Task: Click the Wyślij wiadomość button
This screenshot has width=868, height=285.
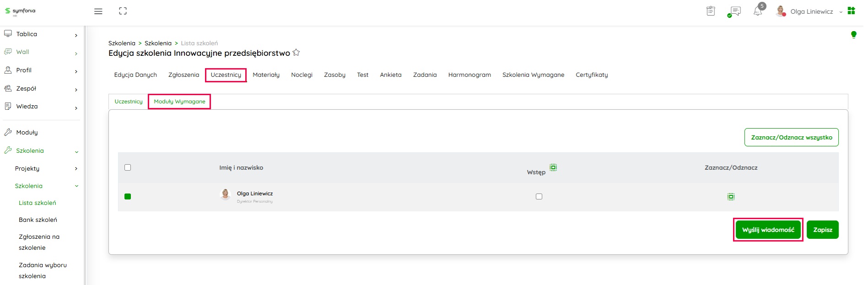Action: click(x=768, y=230)
